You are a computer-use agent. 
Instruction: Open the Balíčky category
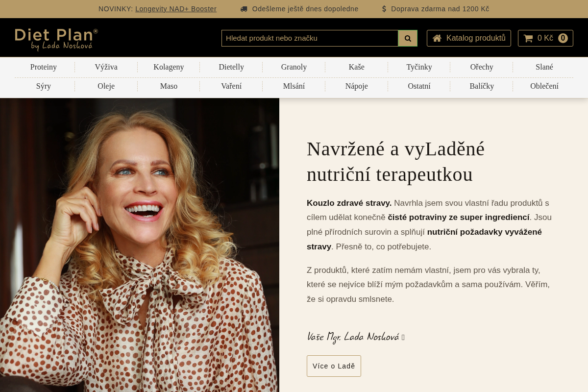[x=482, y=86]
